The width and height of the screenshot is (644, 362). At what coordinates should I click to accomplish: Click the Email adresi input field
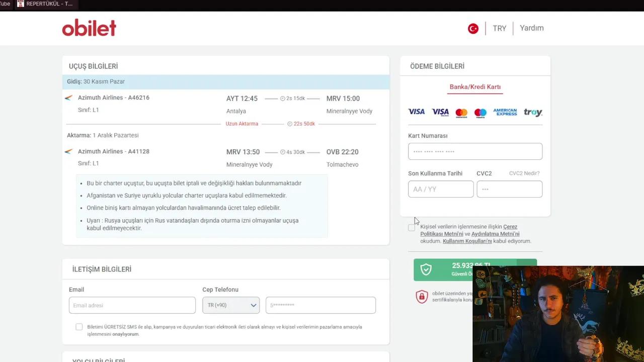132,305
